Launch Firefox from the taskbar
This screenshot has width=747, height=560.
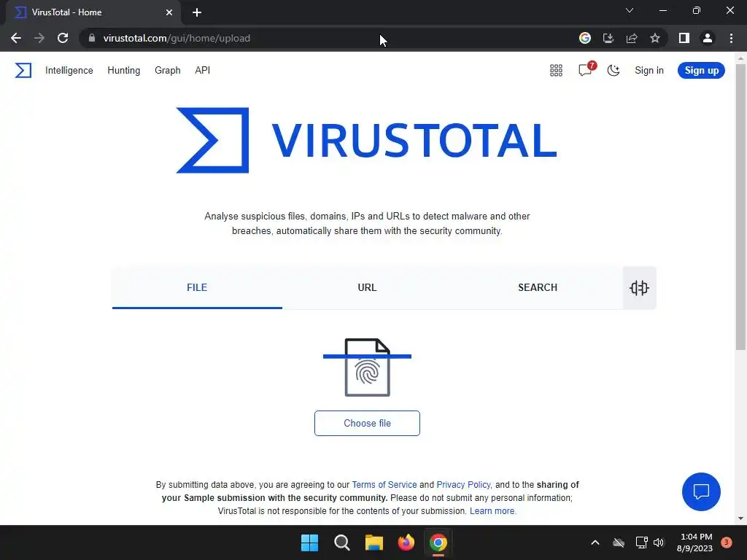[x=406, y=542]
